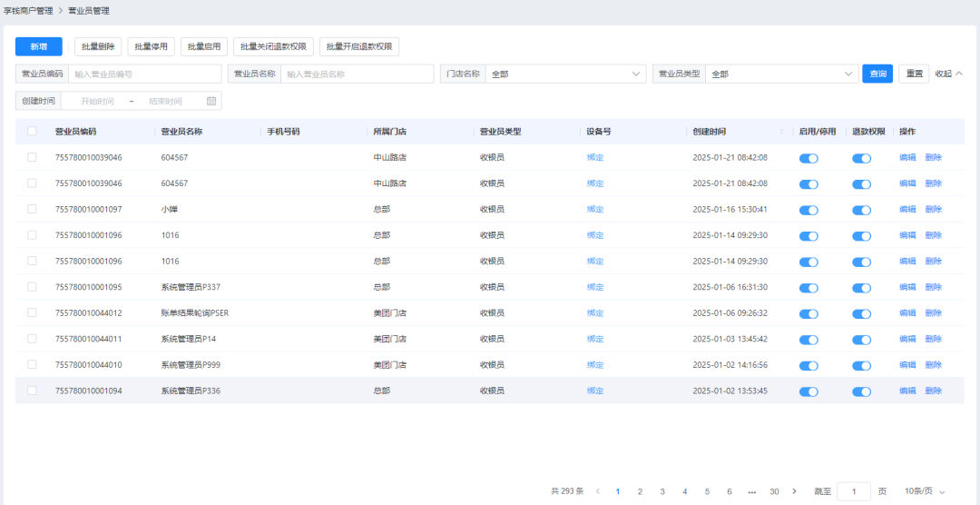Click the 新增 button

39,46
